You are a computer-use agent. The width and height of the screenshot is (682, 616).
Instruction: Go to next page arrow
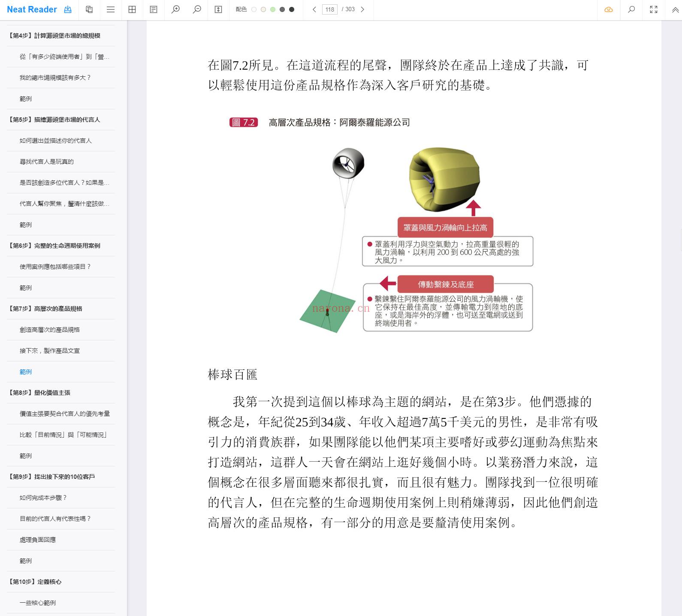coord(362,9)
